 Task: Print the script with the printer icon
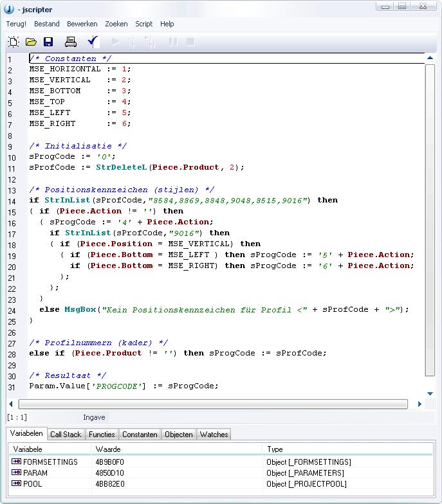point(71,42)
